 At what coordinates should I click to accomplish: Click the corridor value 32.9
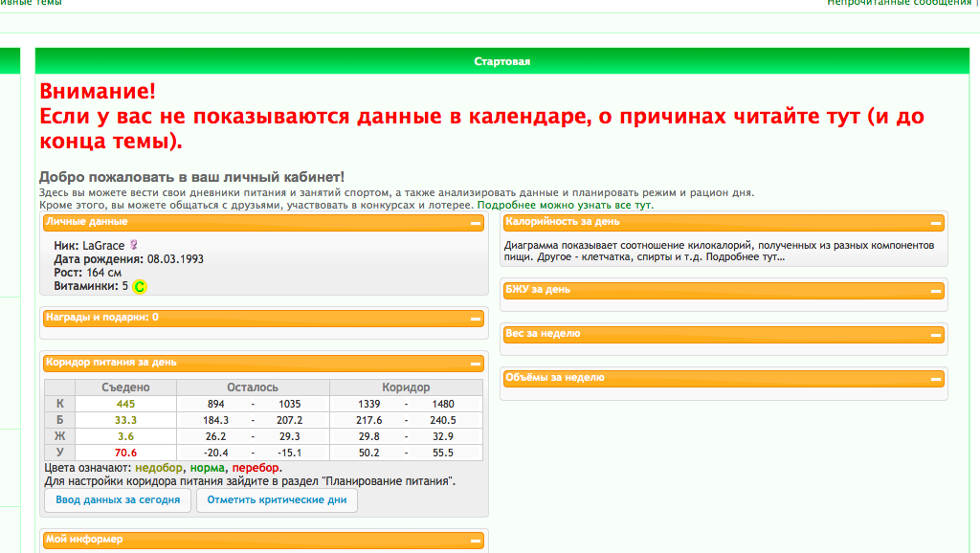[x=442, y=436]
